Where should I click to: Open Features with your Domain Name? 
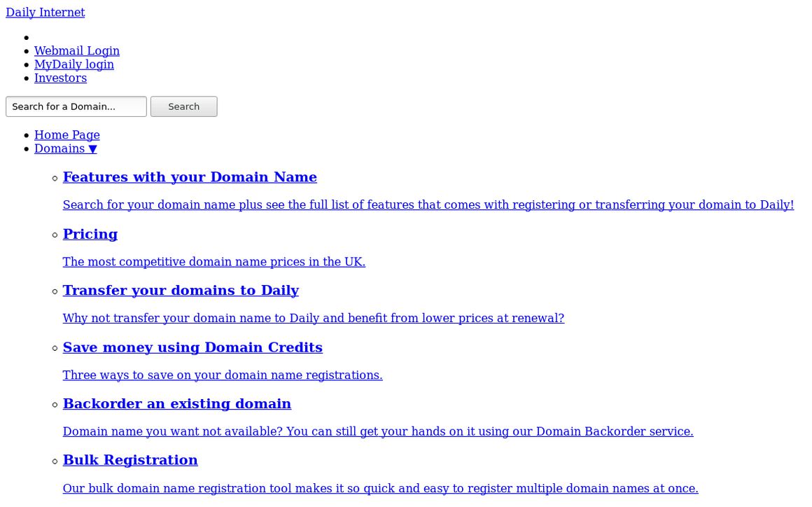pyautogui.click(x=190, y=177)
